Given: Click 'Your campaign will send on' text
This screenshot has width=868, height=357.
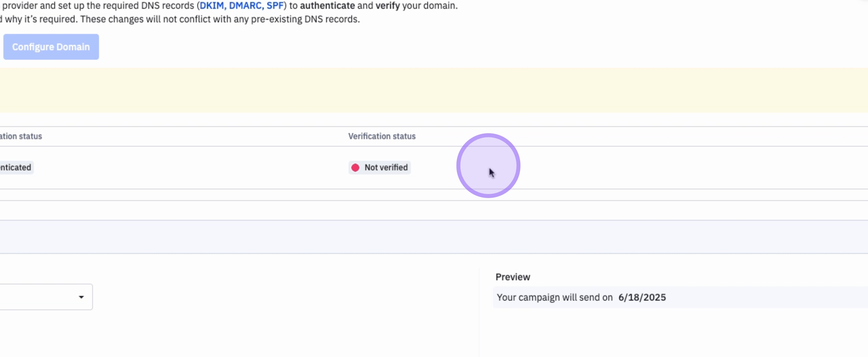Looking at the screenshot, I should 554,297.
